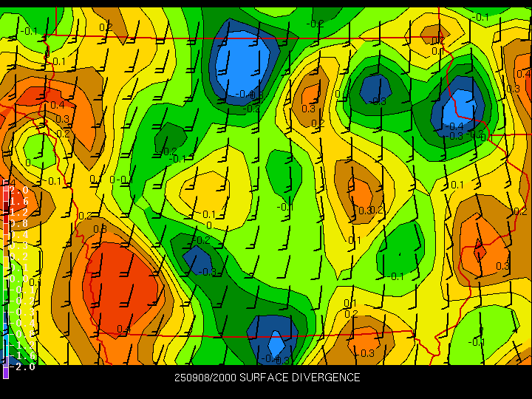The image size is (532, 399).
Task: Click the 0.2 contour label near the top-left
Action: coord(106,27)
